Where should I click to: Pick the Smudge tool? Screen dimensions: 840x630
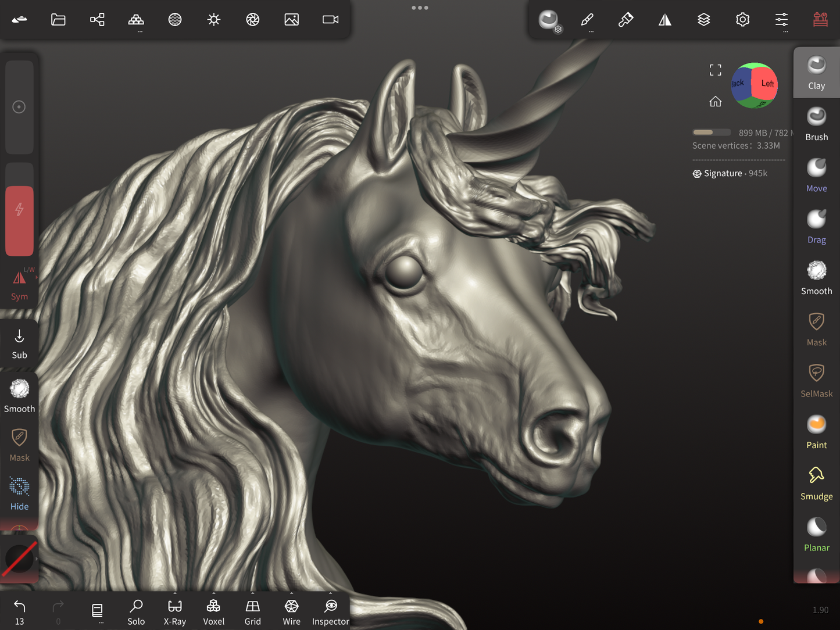coord(816,483)
